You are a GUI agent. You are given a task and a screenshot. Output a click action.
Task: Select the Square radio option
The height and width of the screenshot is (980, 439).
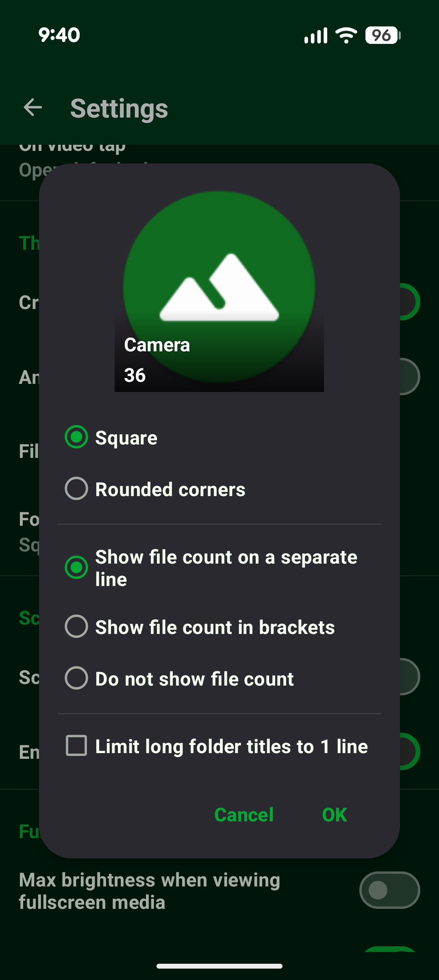pos(111,438)
